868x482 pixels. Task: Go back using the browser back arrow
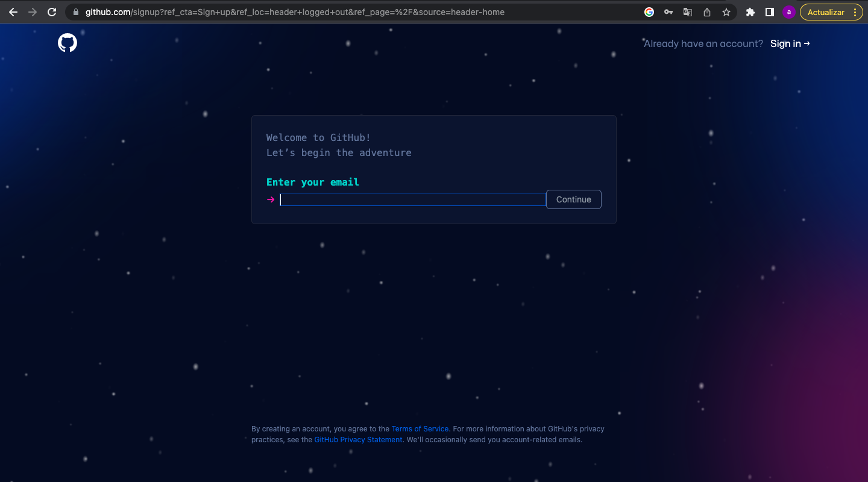(13, 12)
